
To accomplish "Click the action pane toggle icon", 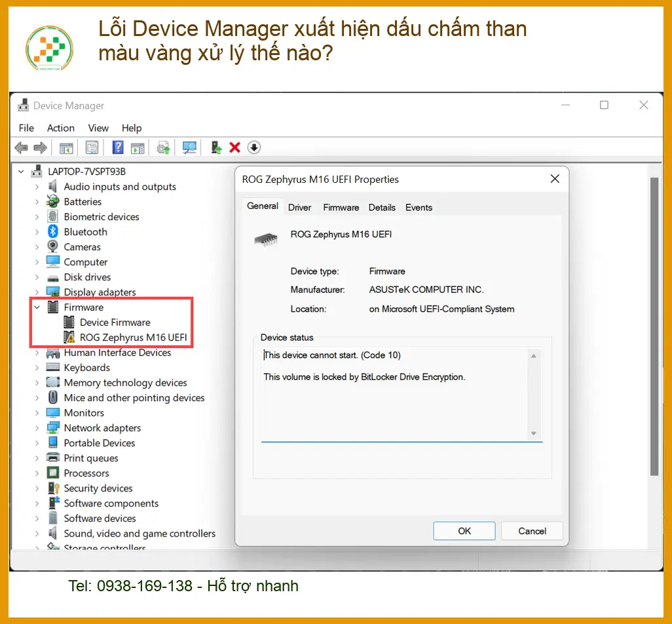I will pos(138,148).
